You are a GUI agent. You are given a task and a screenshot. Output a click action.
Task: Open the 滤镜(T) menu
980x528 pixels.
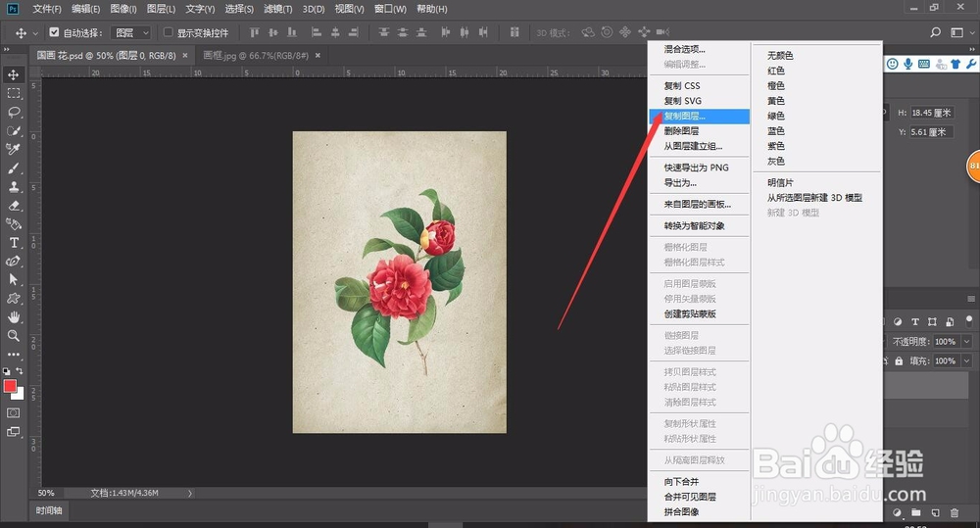point(278,9)
